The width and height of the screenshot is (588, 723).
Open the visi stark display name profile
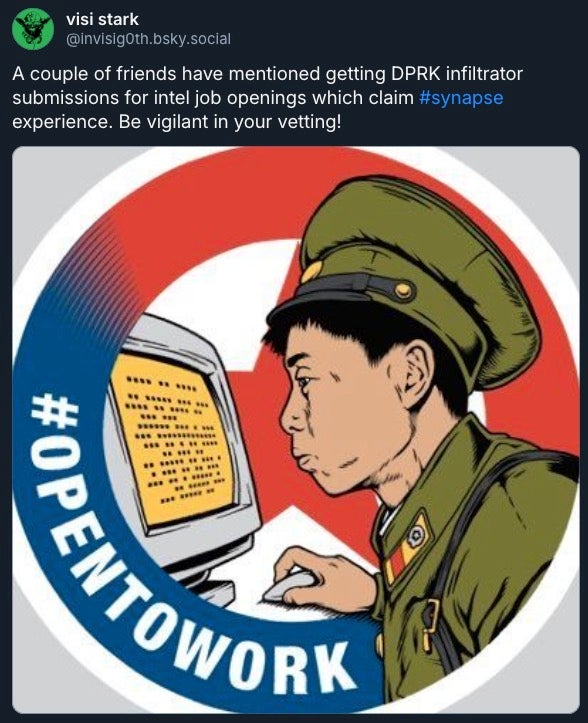(102, 19)
